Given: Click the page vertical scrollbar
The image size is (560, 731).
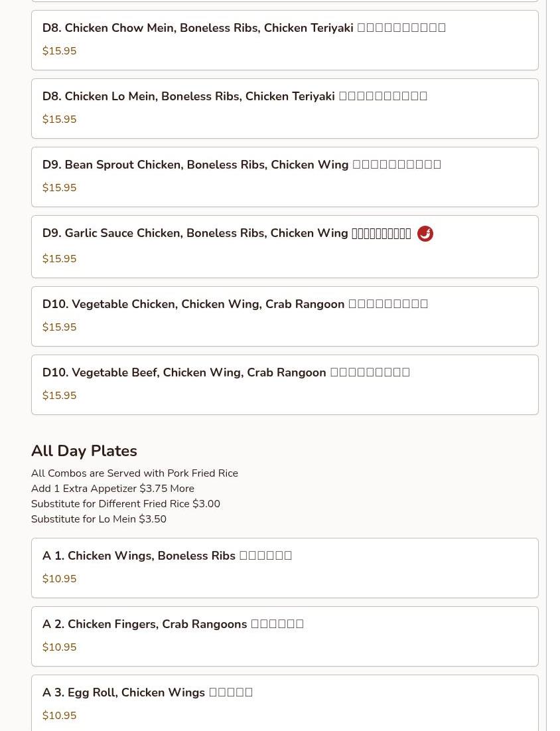Looking at the screenshot, I should click(x=553, y=365).
